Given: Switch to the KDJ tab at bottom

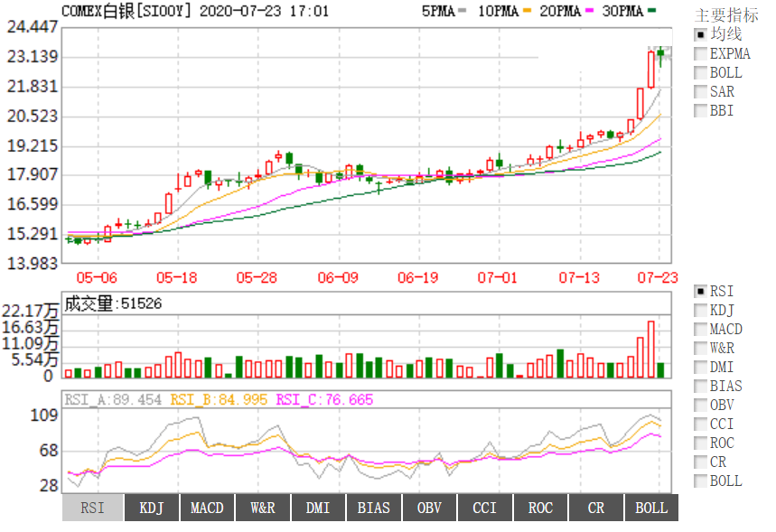Looking at the screenshot, I should (152, 508).
